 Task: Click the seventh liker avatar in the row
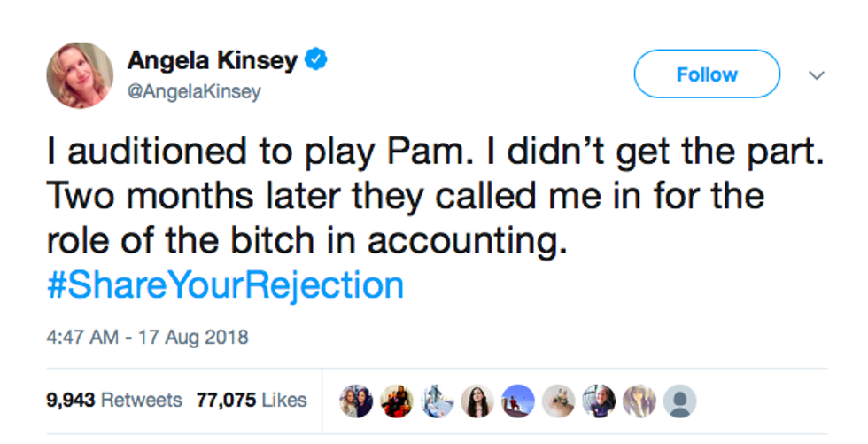[x=599, y=401]
